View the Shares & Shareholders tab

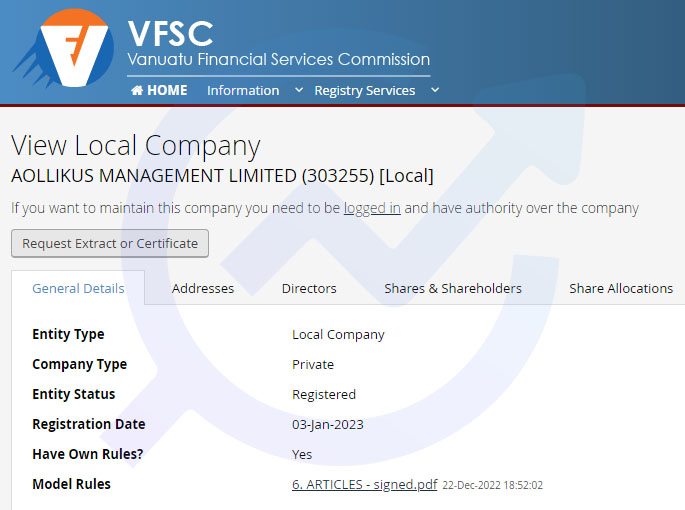453,288
